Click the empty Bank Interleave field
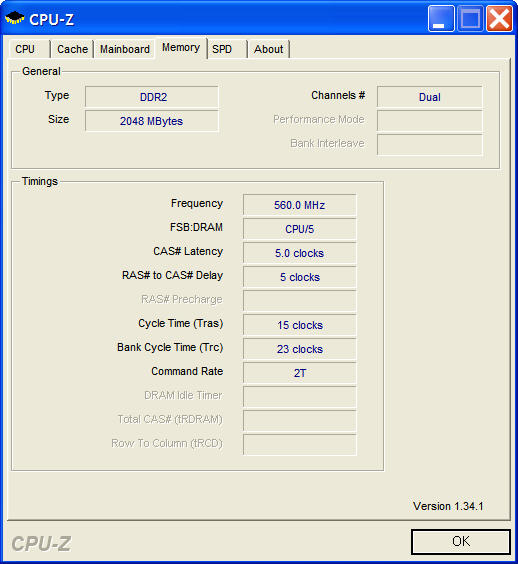Screen dimensions: 518x564 pos(430,145)
